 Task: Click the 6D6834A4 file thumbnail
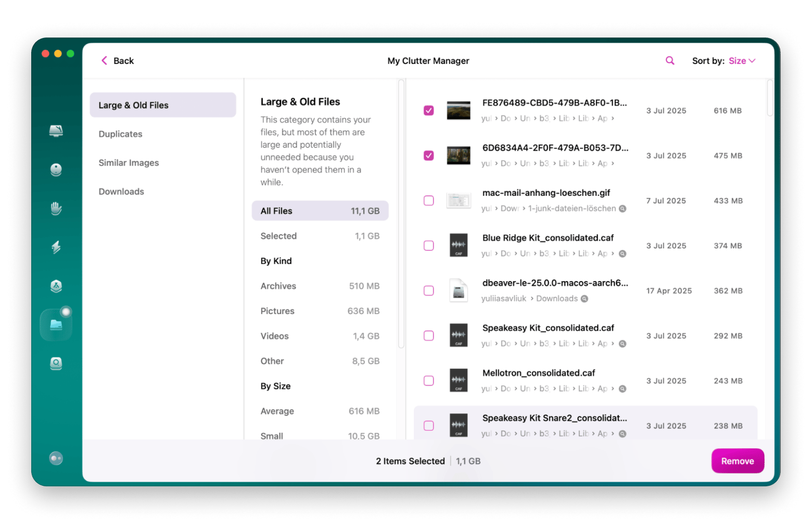459,156
